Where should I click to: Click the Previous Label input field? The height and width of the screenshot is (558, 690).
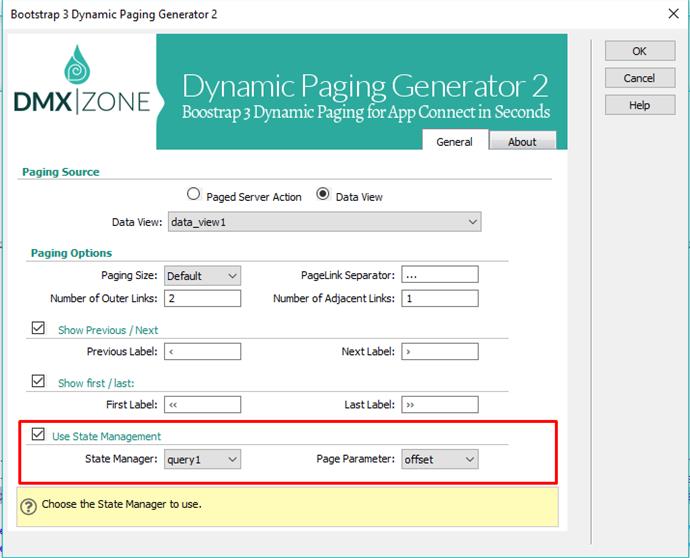pos(202,352)
